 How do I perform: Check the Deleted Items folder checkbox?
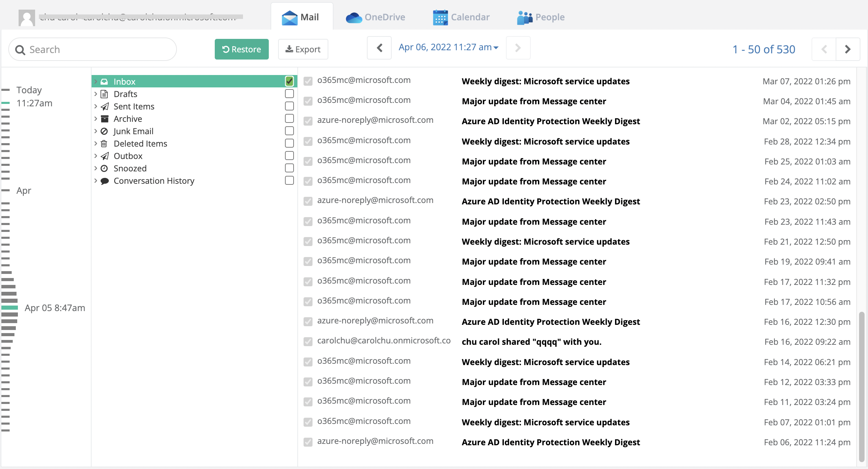[x=289, y=143]
